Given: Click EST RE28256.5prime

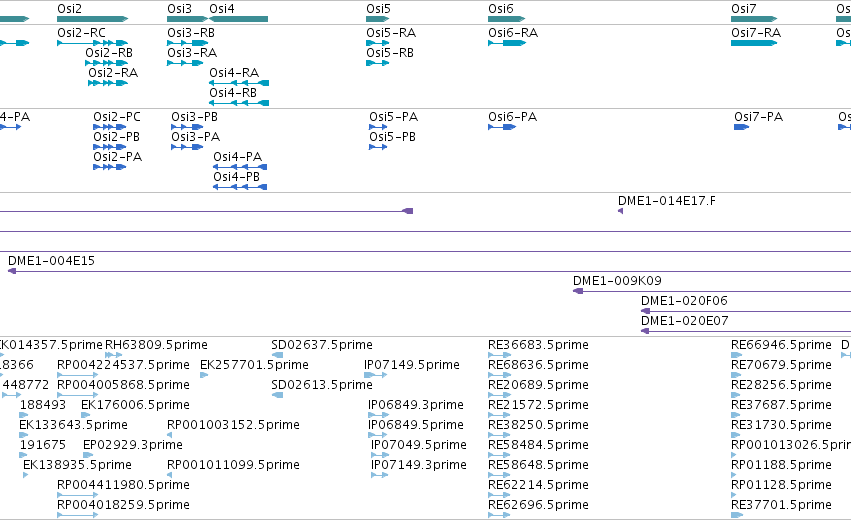Looking at the screenshot, I should pyautogui.click(x=781, y=385).
